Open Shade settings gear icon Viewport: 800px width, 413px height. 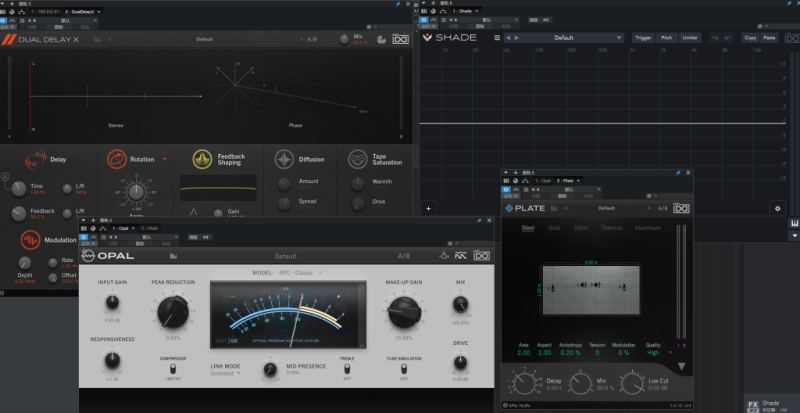[x=777, y=208]
